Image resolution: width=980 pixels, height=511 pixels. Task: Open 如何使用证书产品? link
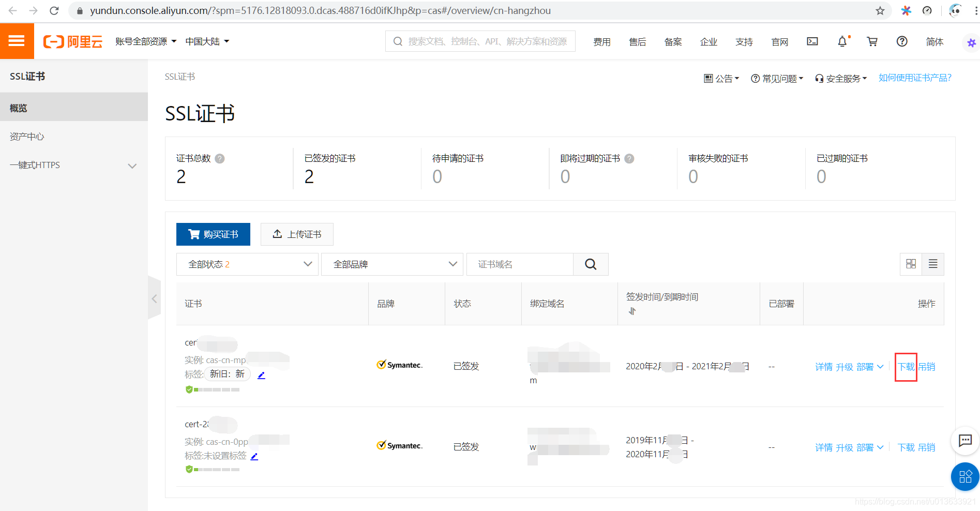click(x=915, y=78)
